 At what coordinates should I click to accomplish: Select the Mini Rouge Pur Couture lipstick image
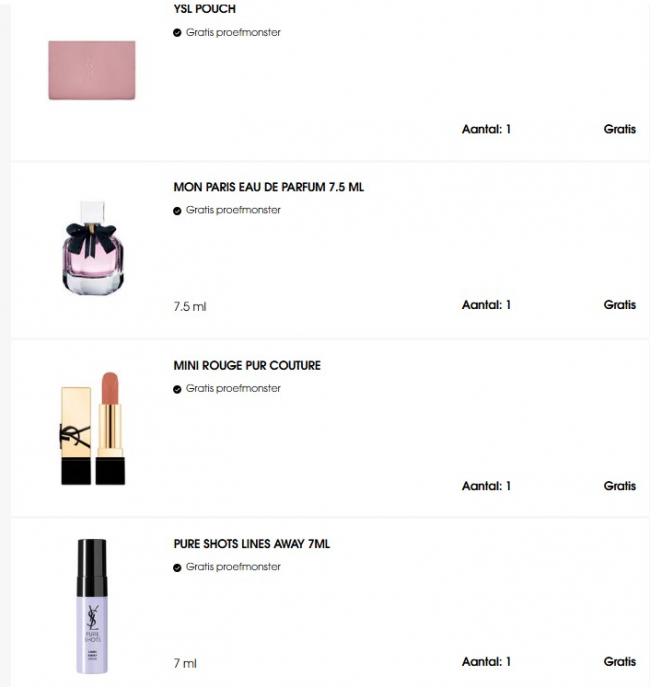point(92,428)
